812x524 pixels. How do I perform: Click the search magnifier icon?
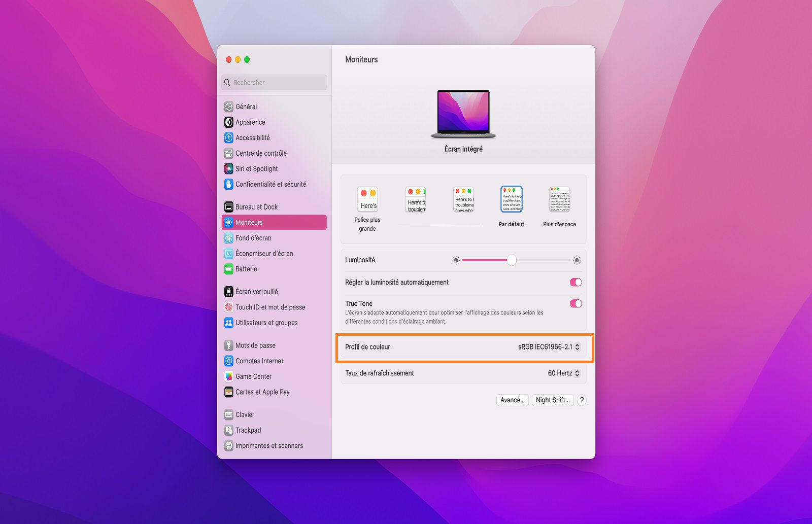pyautogui.click(x=227, y=83)
